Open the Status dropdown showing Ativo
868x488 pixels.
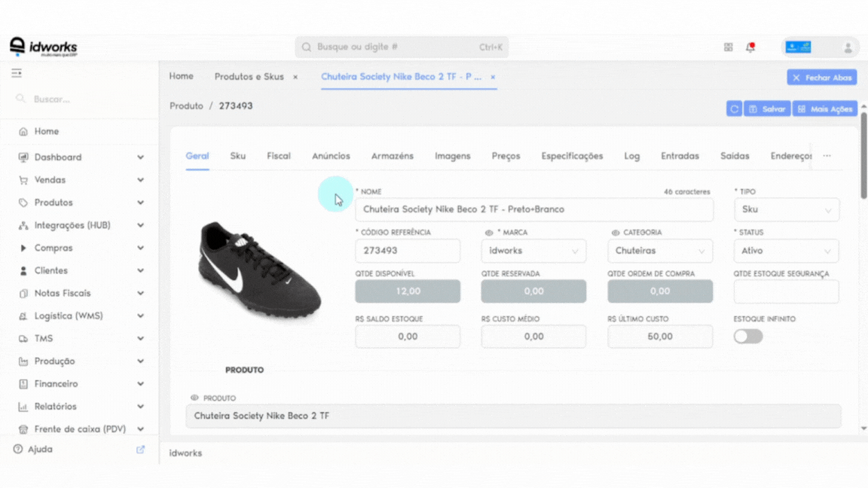(x=786, y=251)
